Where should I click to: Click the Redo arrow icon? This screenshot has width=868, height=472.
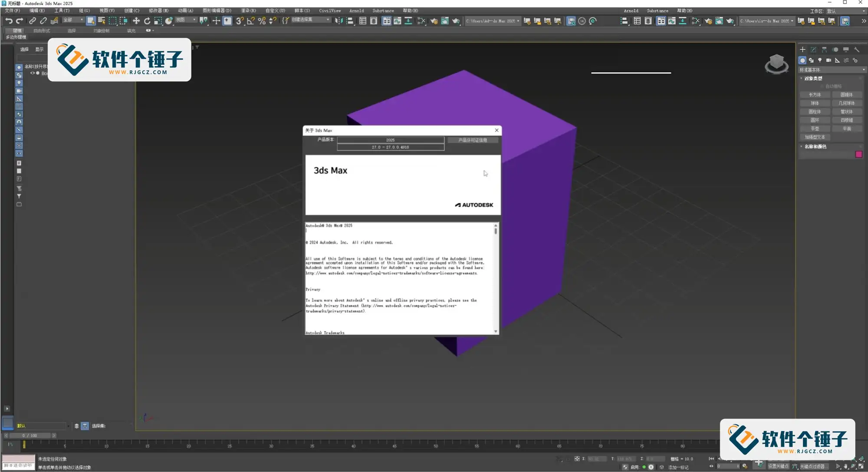(20, 20)
